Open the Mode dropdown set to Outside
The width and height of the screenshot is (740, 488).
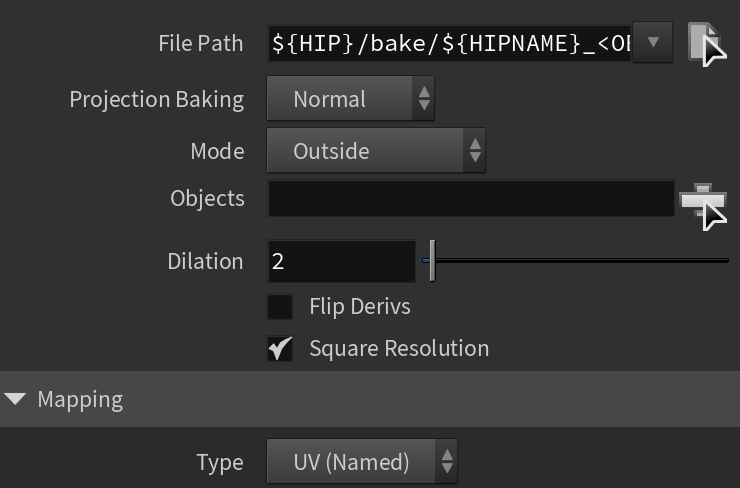click(x=376, y=151)
